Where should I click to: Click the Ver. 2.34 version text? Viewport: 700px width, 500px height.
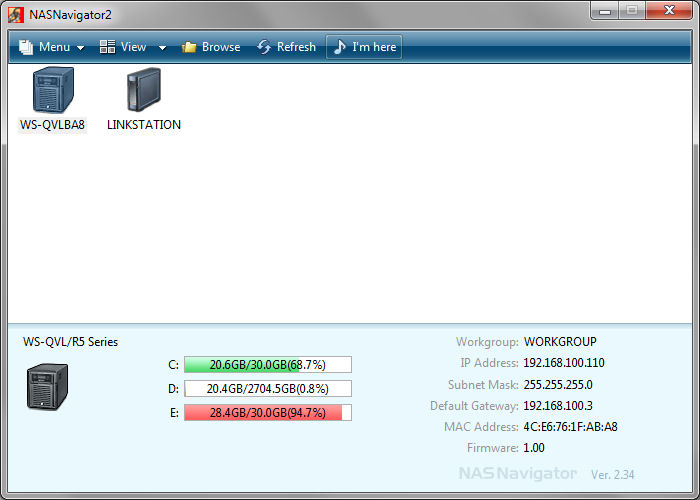pyautogui.click(x=612, y=475)
